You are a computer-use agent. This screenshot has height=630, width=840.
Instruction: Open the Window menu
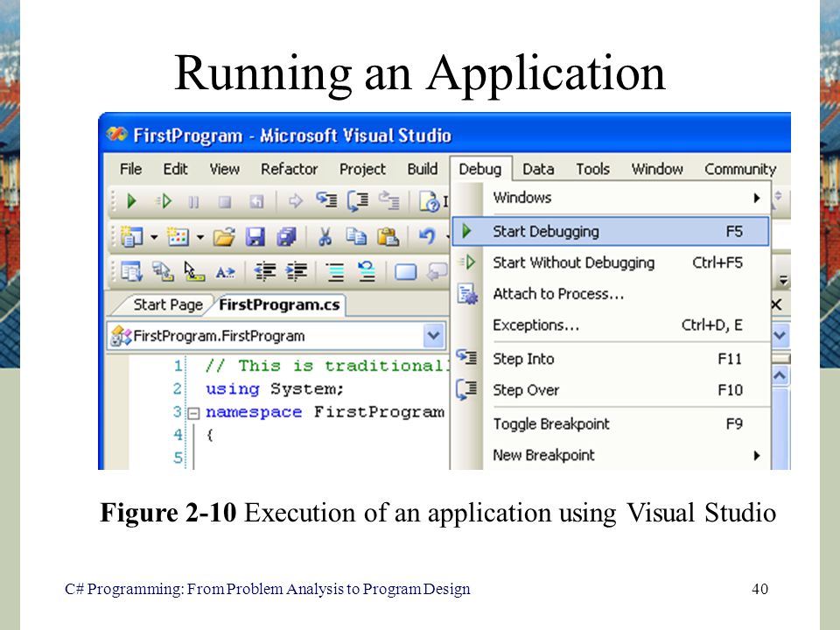657,169
